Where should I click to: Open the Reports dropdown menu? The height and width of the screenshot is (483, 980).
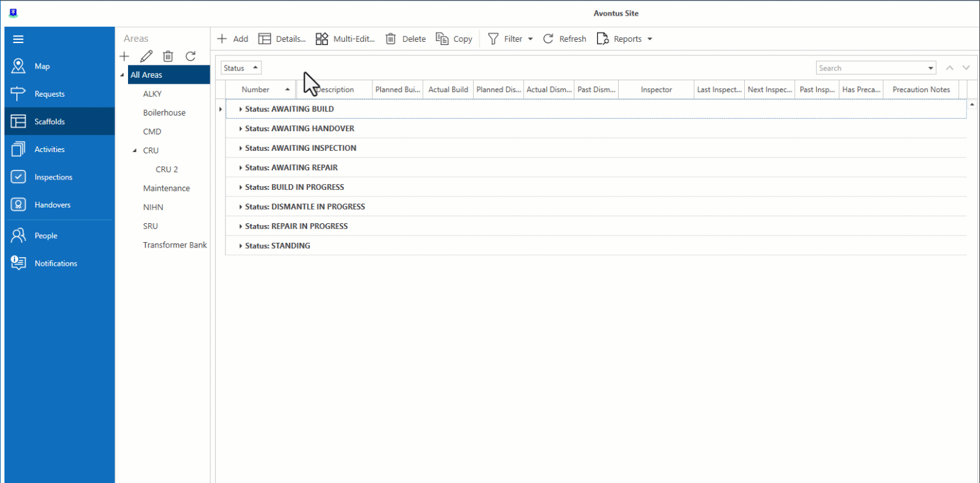[649, 39]
